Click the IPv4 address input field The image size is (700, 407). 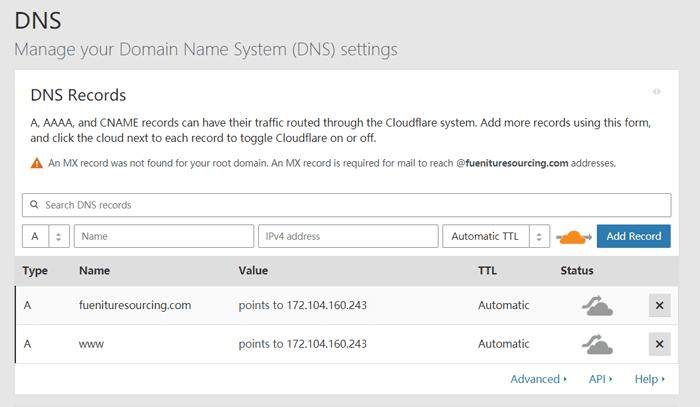[x=348, y=237]
